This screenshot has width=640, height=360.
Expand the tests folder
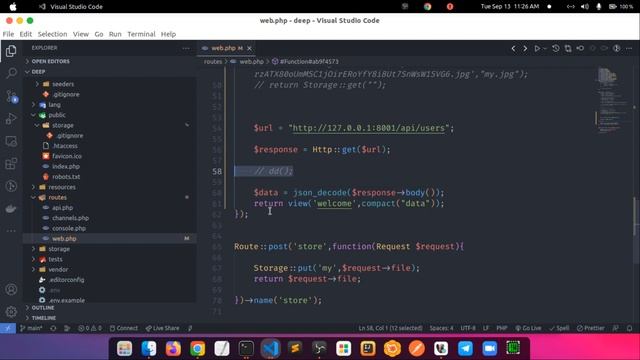(x=55, y=260)
